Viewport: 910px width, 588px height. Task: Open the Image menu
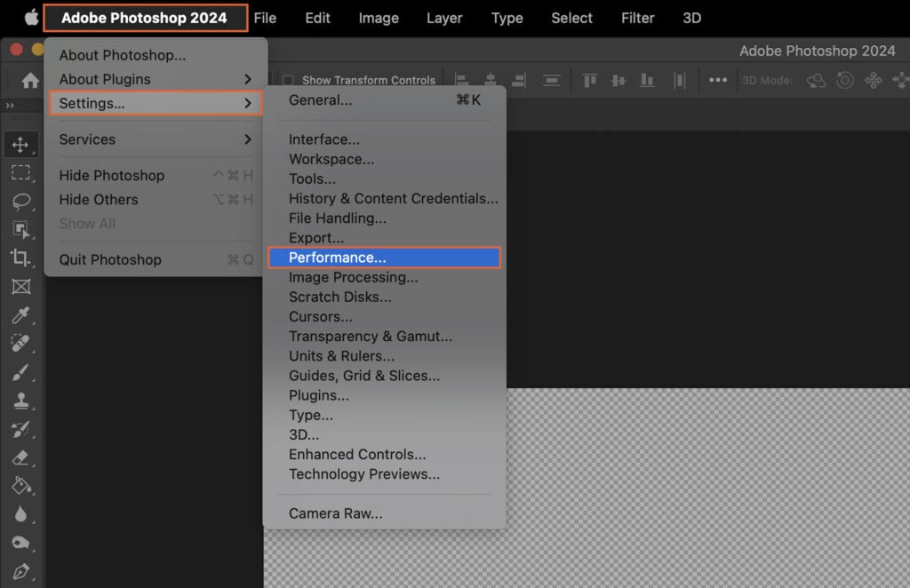(x=379, y=18)
